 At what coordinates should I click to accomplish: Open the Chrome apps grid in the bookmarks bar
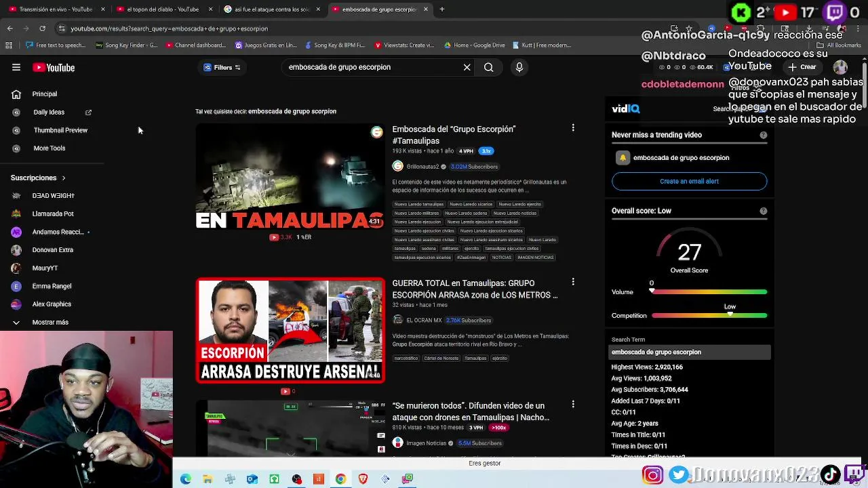[9, 45]
